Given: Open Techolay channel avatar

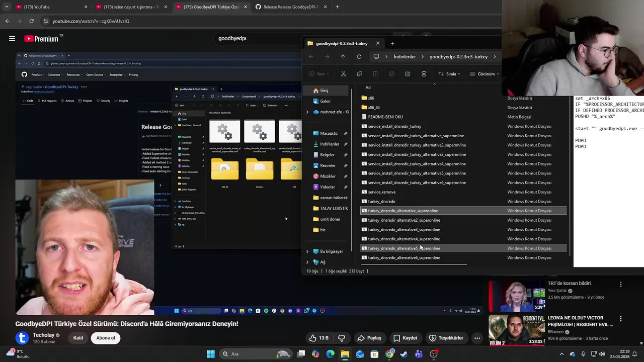Looking at the screenshot, I should 22,338.
